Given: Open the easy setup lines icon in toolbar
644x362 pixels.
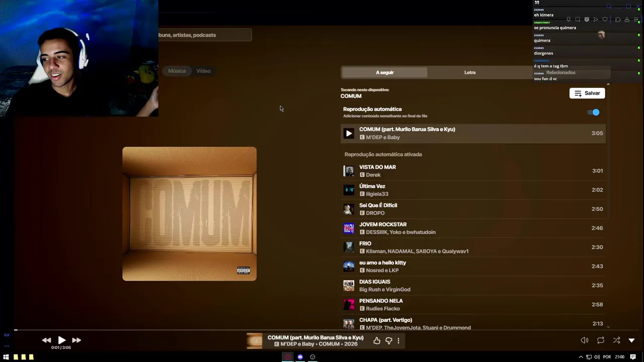Looking at the screenshot, I should click(x=636, y=19).
